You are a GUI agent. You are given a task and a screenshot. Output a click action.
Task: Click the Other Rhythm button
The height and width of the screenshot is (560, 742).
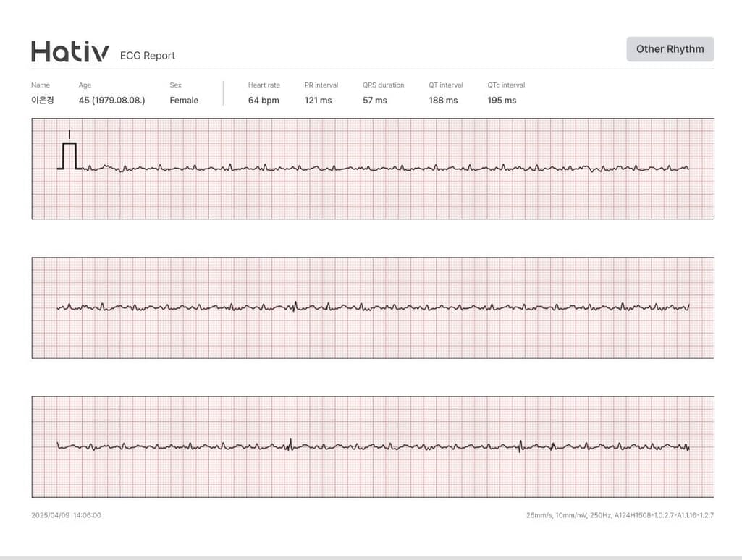(x=670, y=49)
